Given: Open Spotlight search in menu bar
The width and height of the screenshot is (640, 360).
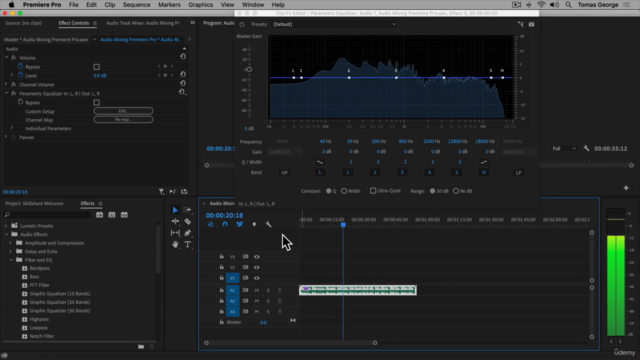Looking at the screenshot, I should coord(568,5).
